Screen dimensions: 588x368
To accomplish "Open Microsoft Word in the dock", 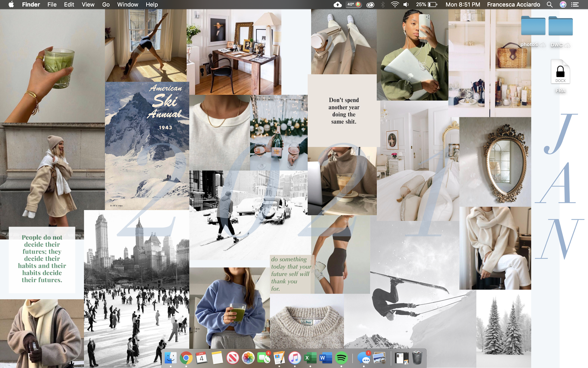I will click(326, 358).
